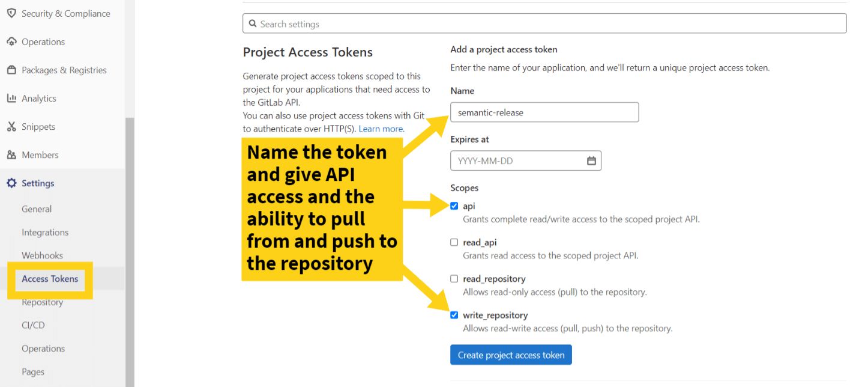The height and width of the screenshot is (387, 868).
Task: Switch to the Webhooks settings section
Action: [42, 255]
